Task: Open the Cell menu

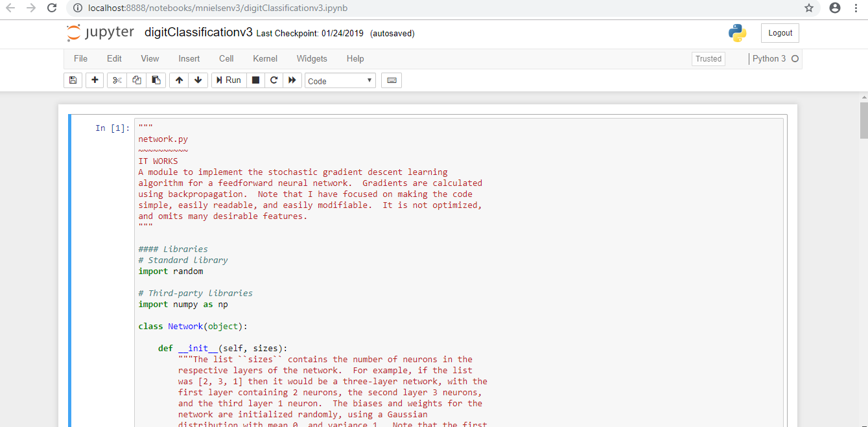Action: (226, 58)
